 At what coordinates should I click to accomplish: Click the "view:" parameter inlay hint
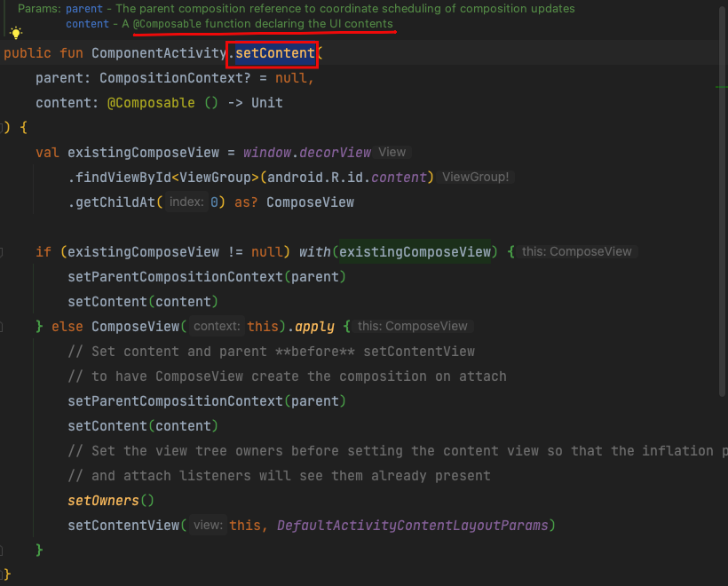208,525
